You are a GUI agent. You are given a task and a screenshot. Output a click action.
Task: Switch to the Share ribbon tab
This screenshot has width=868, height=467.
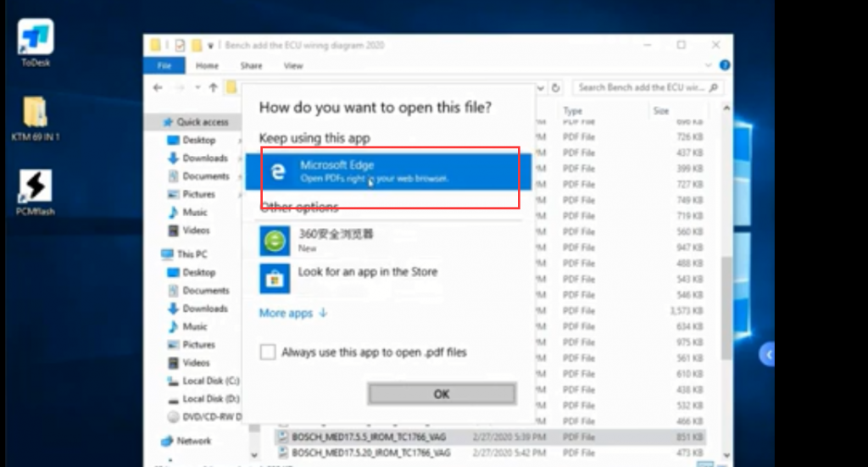coord(251,65)
